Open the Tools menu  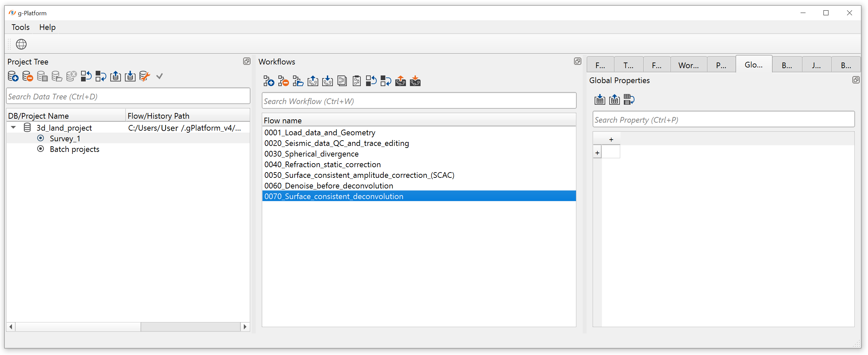21,27
